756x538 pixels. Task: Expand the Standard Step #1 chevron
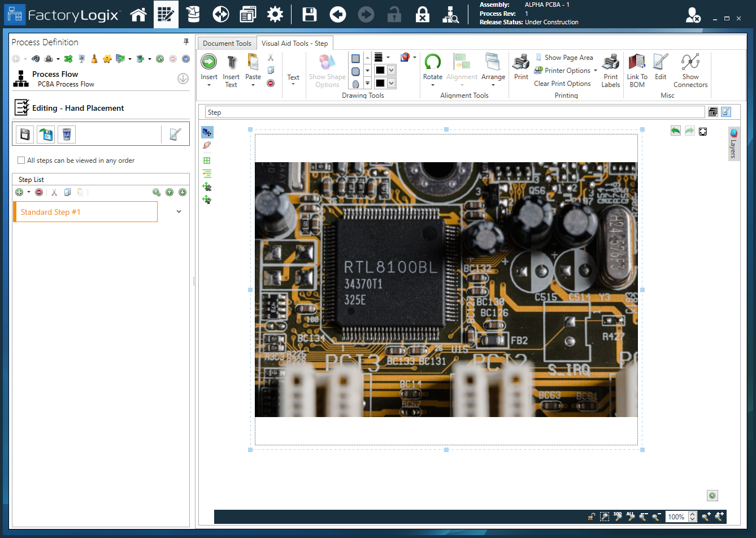179,211
